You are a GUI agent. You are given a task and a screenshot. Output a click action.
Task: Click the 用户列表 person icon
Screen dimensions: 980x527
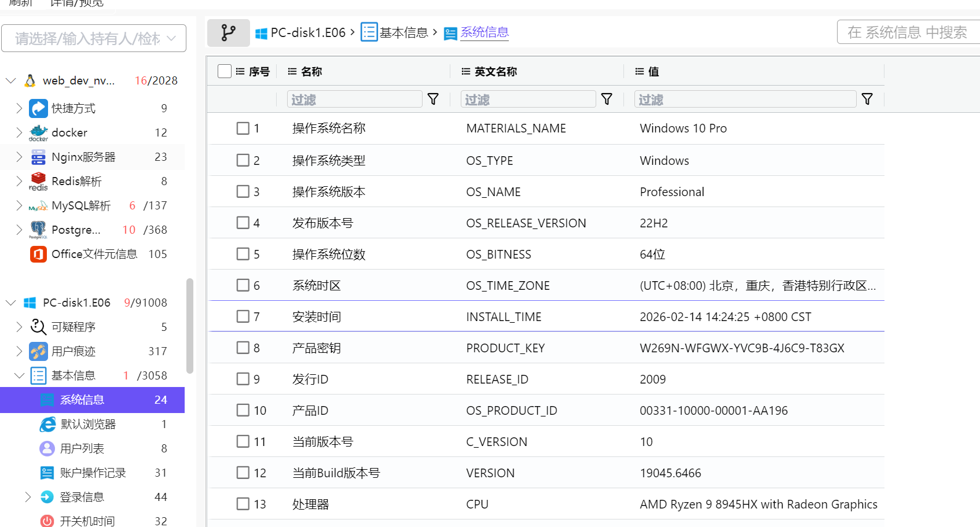(47, 448)
